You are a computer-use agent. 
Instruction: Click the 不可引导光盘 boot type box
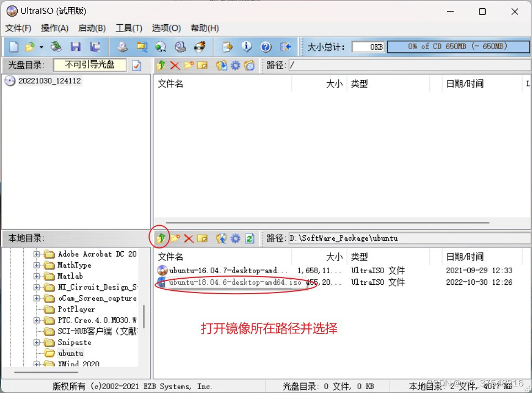(90, 65)
